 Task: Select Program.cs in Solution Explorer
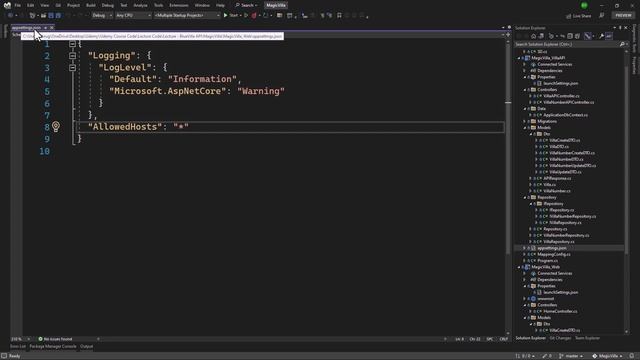547,260
